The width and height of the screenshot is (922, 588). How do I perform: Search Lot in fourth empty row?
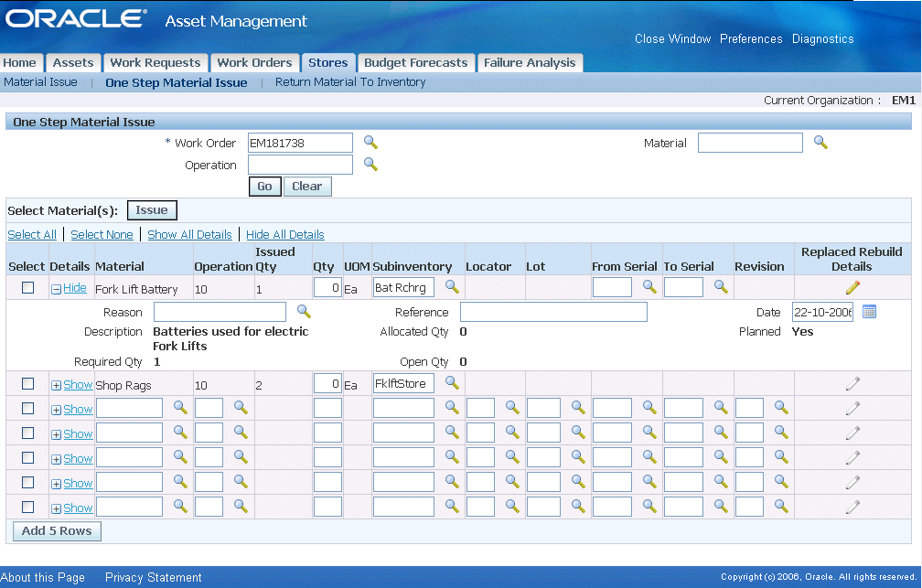click(578, 482)
